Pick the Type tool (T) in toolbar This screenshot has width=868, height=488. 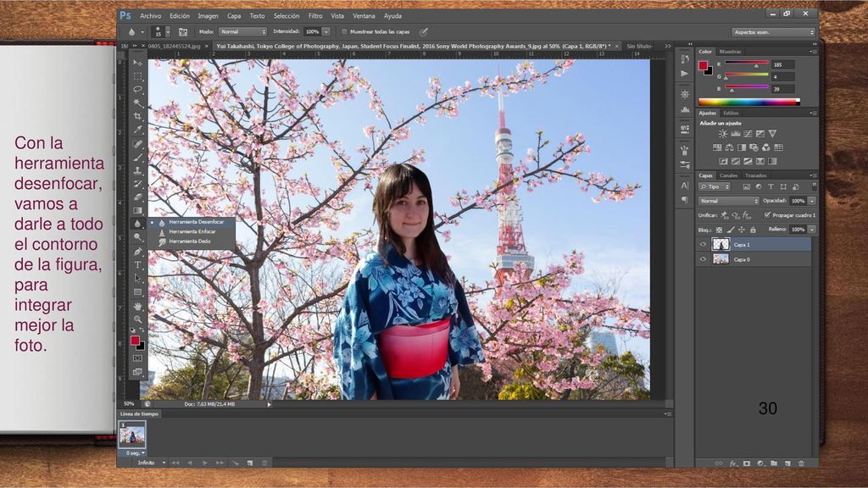coord(138,265)
